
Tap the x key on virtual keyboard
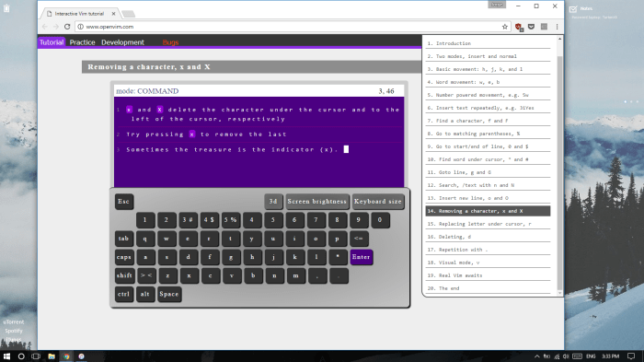[189, 275]
